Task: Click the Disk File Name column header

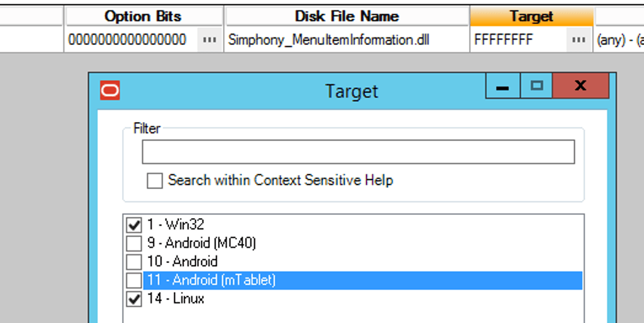Action: click(x=346, y=16)
